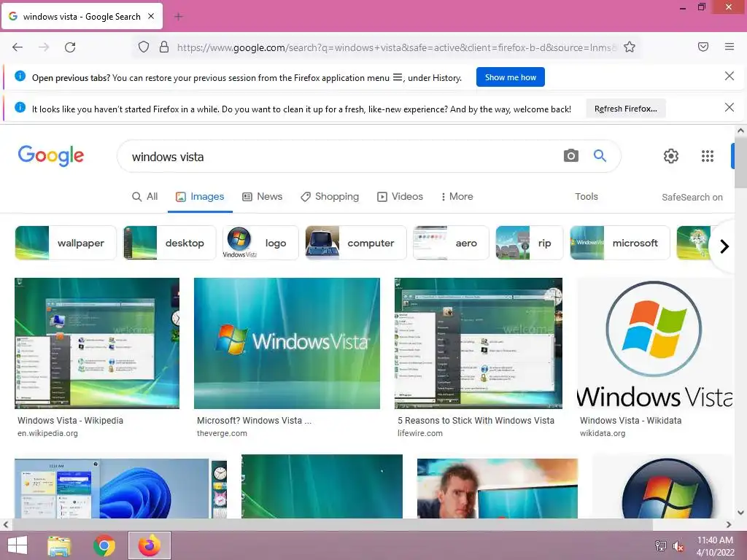Screen dimensions: 747x560
Task: Open the man with monitor thumbnail
Action: 498,488
